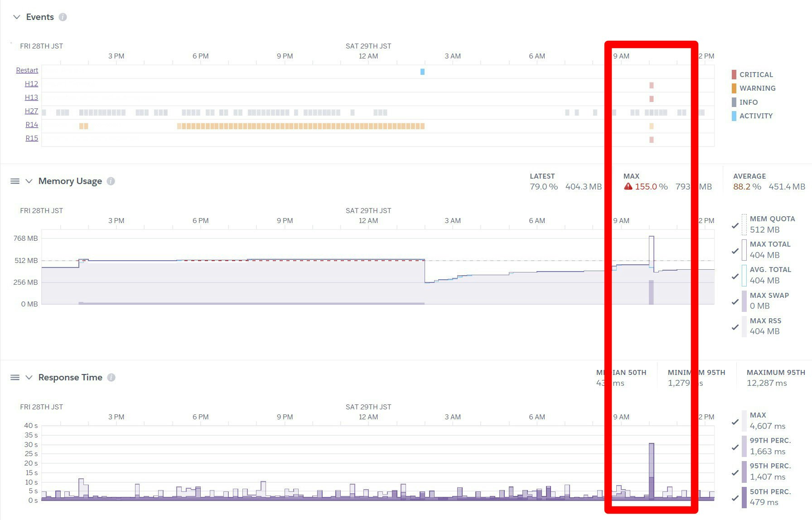The width and height of the screenshot is (812, 520).
Task: Click the info icon next to Events heading
Action: (63, 17)
